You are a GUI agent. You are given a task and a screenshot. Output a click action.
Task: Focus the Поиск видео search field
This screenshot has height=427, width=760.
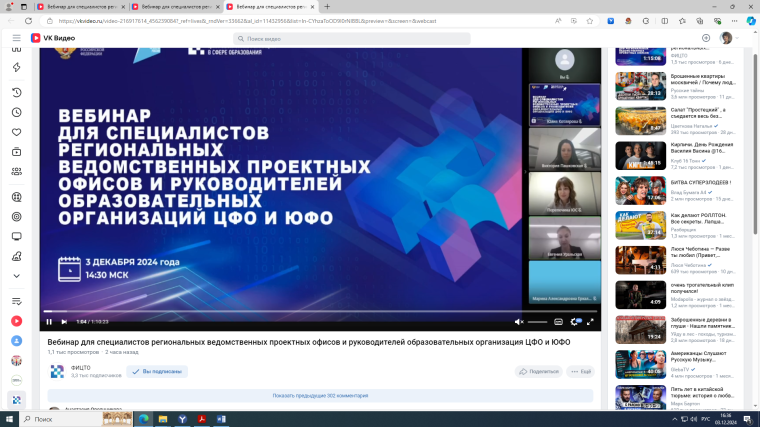(x=351, y=39)
